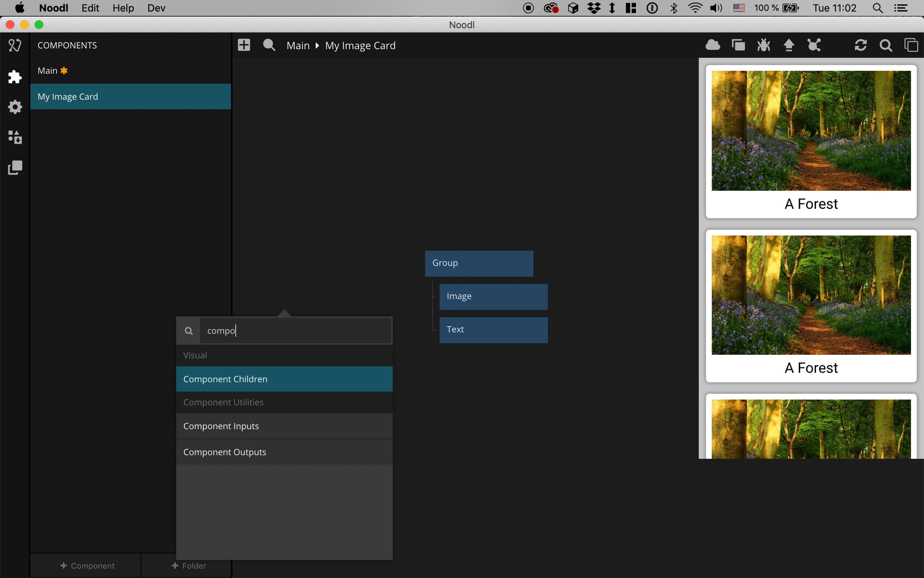
Task: Click the second A Forest caption
Action: 811,368
